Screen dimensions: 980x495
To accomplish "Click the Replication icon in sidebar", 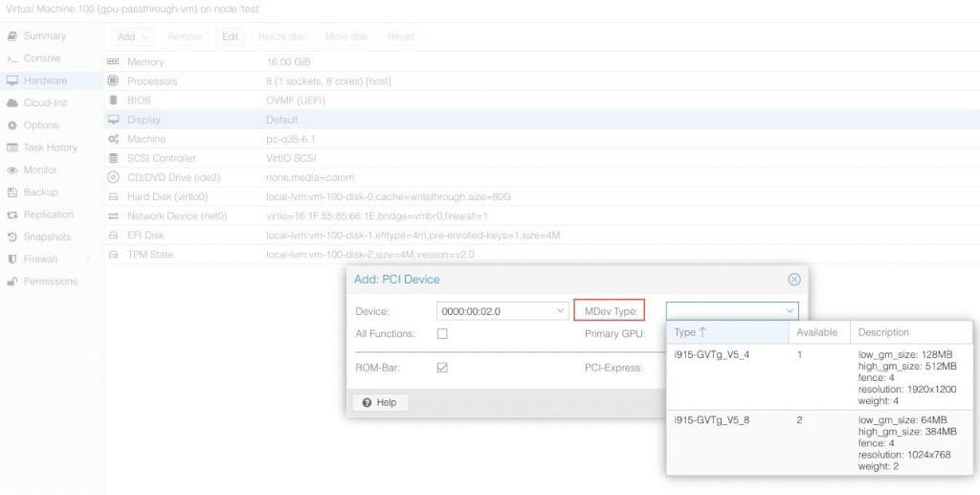I will (12, 214).
